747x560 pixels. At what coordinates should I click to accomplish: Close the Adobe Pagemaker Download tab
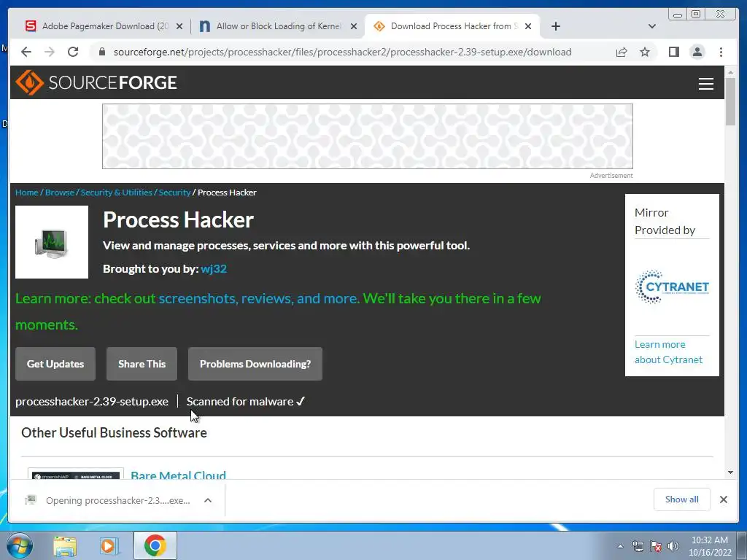click(x=179, y=27)
